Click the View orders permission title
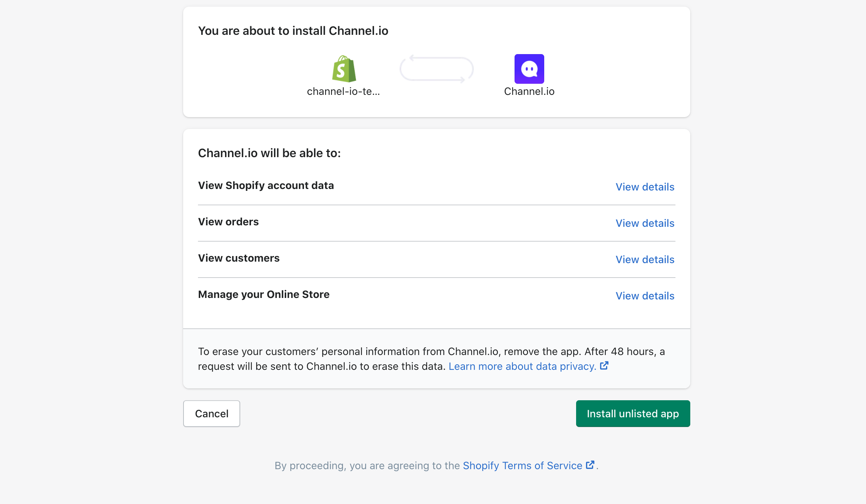 pyautogui.click(x=228, y=222)
